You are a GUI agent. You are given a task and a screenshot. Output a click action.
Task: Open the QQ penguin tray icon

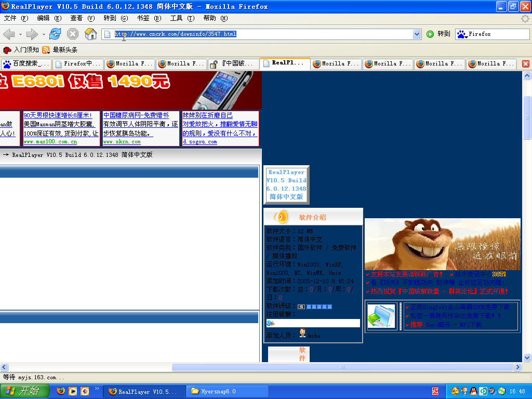(473, 391)
